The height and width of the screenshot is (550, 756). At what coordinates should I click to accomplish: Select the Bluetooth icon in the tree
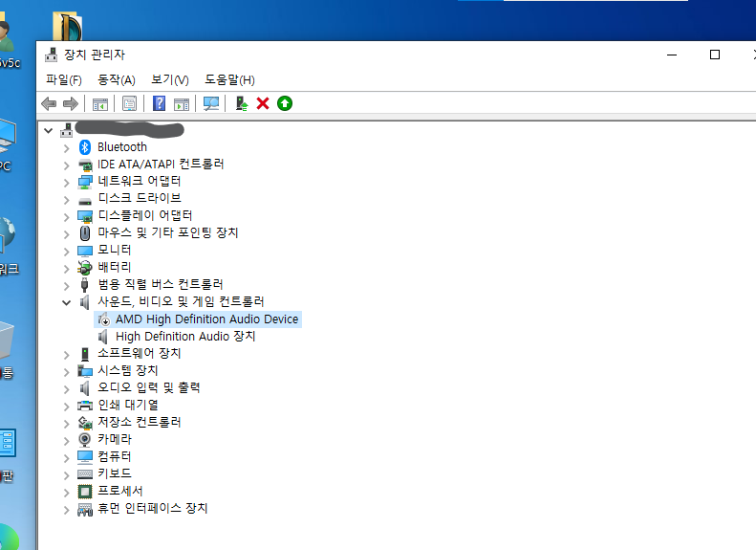pyautogui.click(x=85, y=147)
